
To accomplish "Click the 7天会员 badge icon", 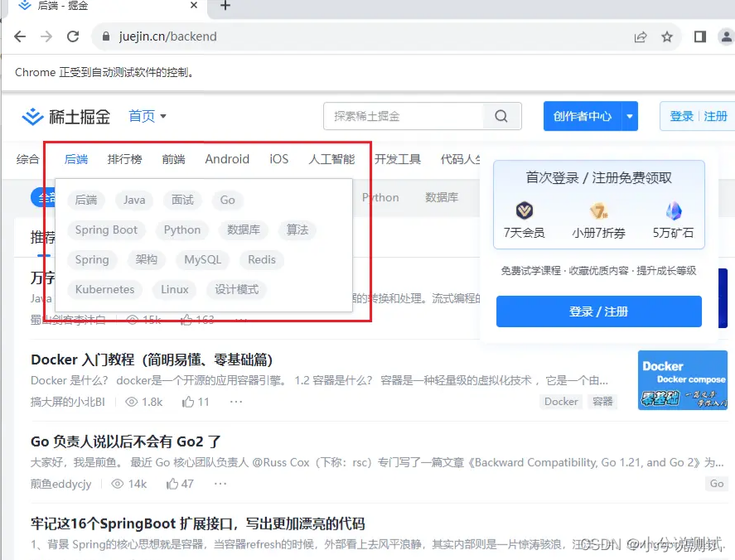I will click(x=524, y=210).
